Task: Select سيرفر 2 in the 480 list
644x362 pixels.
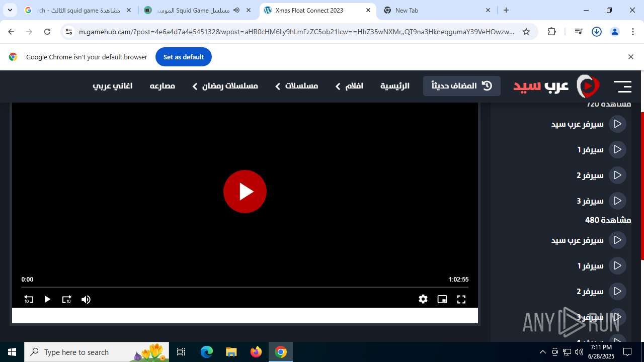Action: point(602,291)
